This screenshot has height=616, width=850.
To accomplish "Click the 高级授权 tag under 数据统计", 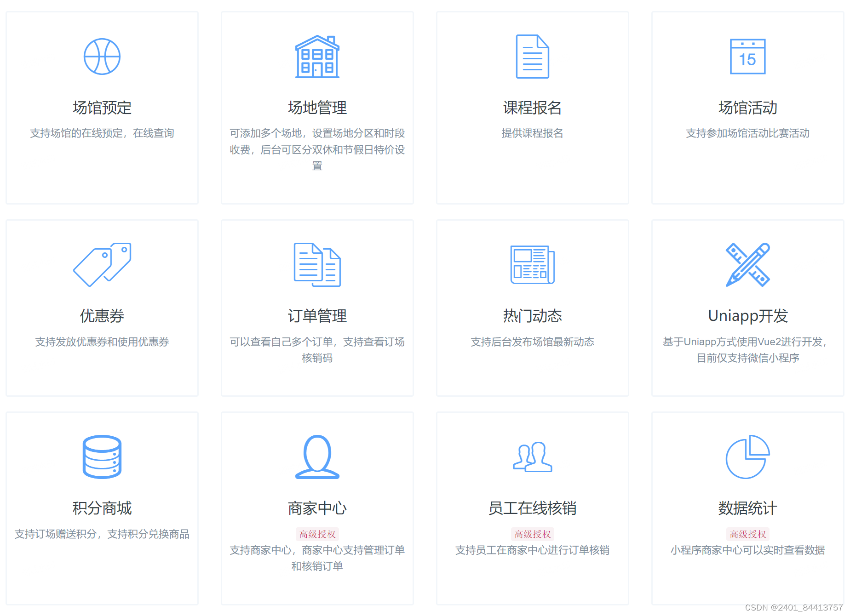I will click(748, 534).
